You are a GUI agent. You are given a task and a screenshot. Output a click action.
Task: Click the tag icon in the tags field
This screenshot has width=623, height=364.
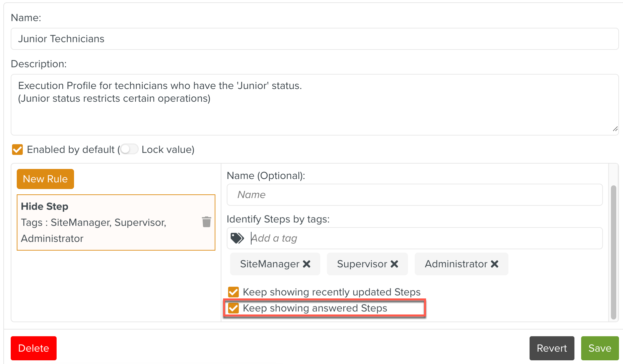click(237, 238)
